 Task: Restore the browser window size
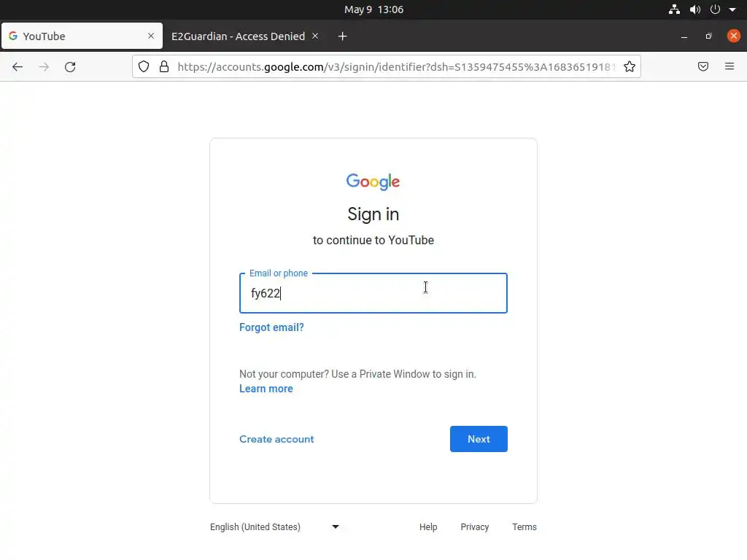pyautogui.click(x=708, y=36)
